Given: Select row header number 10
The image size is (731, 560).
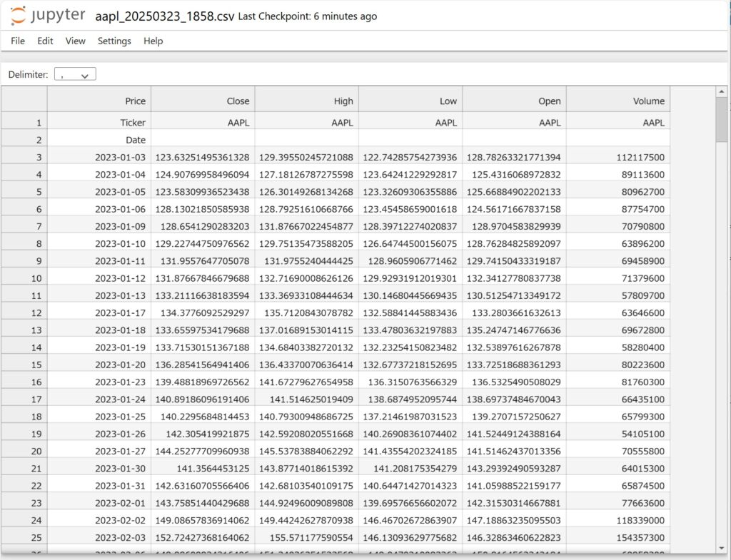Looking at the screenshot, I should [x=24, y=278].
